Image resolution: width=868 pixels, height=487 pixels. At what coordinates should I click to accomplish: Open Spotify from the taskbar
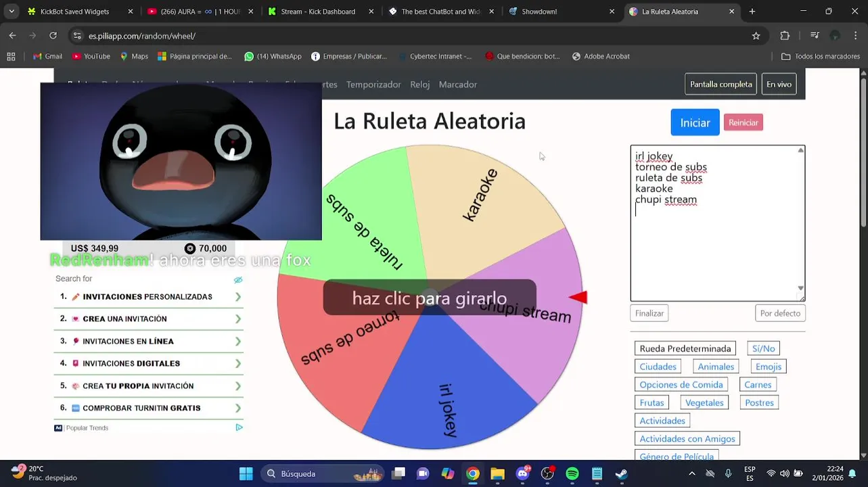click(572, 473)
